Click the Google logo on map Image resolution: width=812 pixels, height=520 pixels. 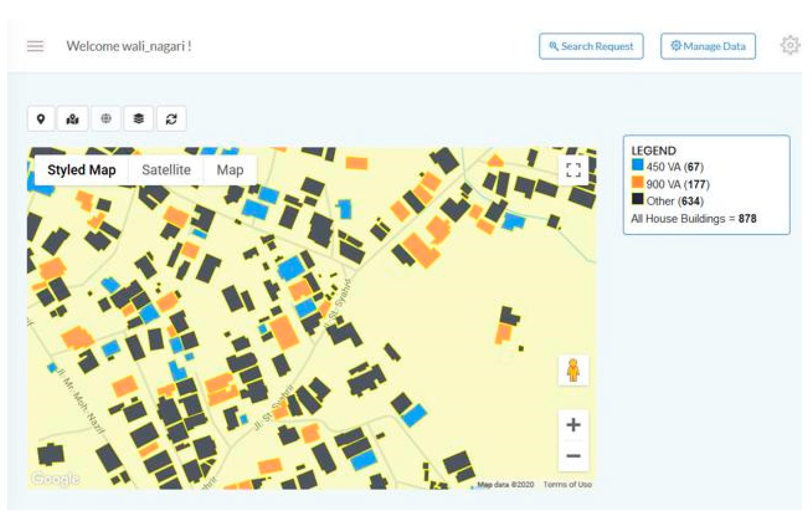(x=56, y=478)
